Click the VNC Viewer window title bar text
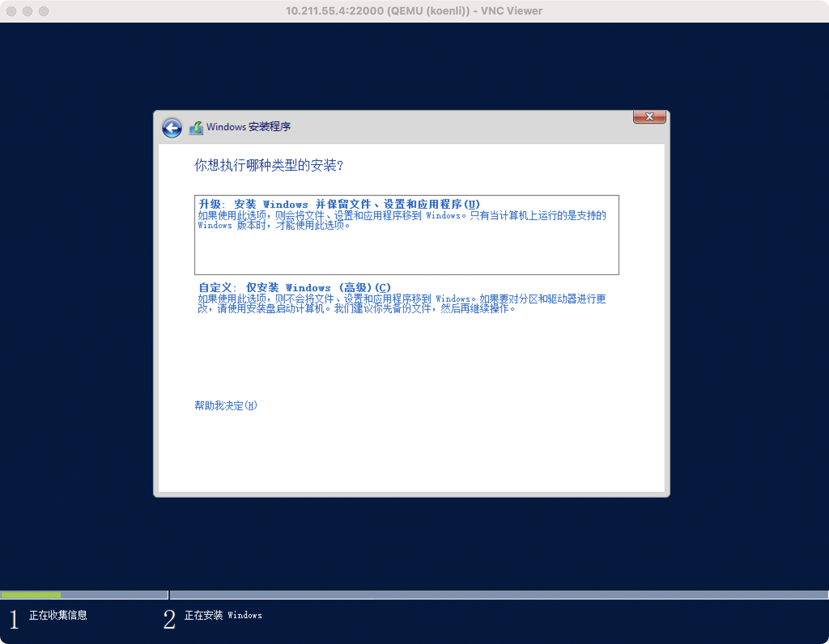The height and width of the screenshot is (644, 829). tap(414, 11)
